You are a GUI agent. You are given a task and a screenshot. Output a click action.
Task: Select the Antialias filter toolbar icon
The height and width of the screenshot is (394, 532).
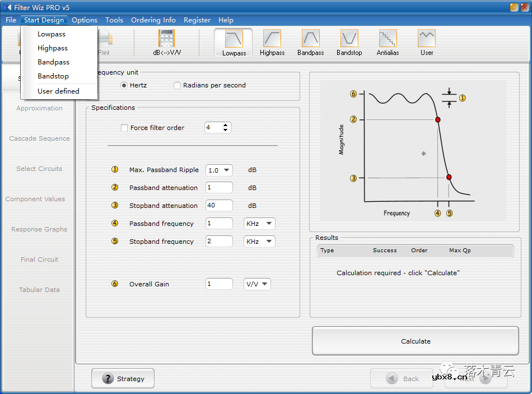[388, 43]
